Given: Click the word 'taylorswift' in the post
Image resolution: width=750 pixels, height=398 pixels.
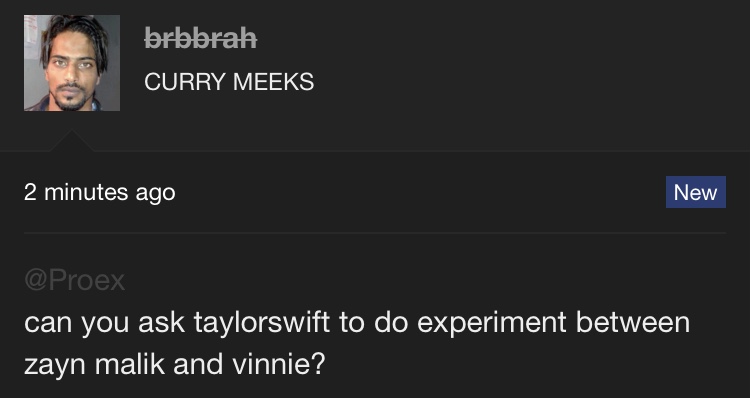Looking at the screenshot, I should [x=262, y=322].
